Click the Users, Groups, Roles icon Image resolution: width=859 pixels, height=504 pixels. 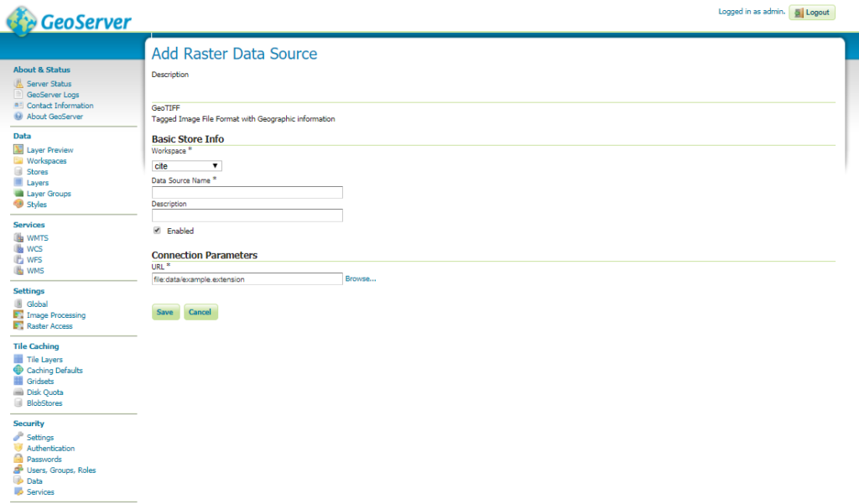[x=18, y=470]
